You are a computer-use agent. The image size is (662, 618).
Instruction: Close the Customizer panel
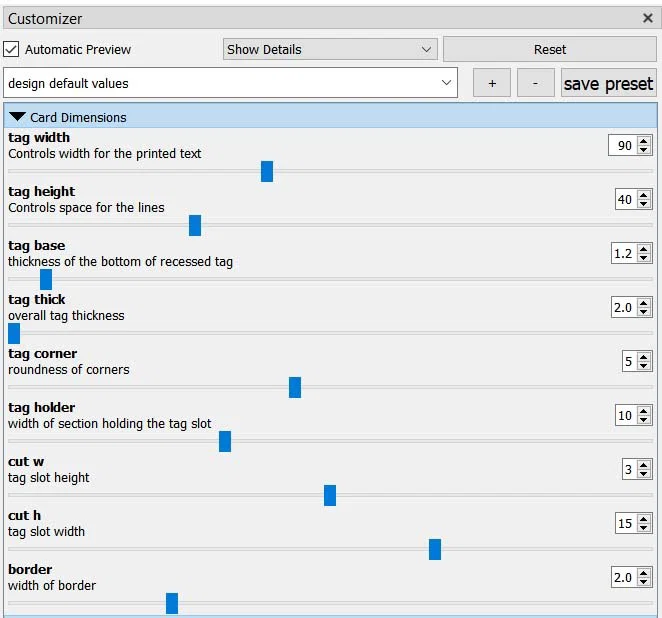(647, 18)
